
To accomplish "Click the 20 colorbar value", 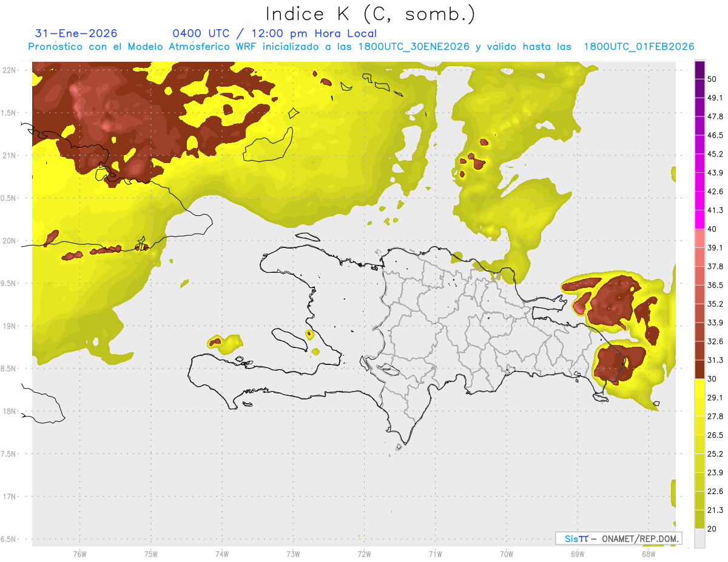I will point(712,529).
